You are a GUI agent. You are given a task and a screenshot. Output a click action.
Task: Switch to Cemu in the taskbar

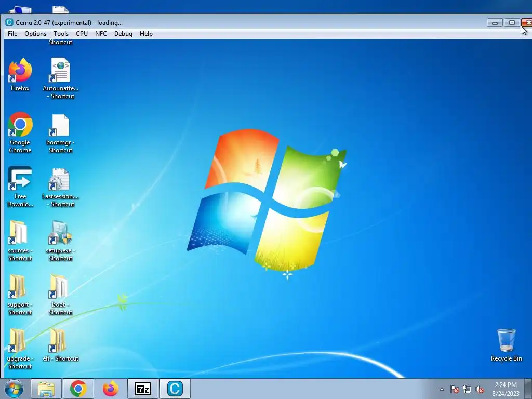175,389
